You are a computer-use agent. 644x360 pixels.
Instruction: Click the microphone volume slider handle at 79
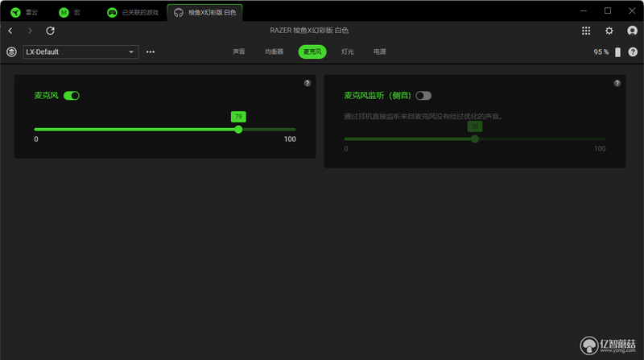238,130
